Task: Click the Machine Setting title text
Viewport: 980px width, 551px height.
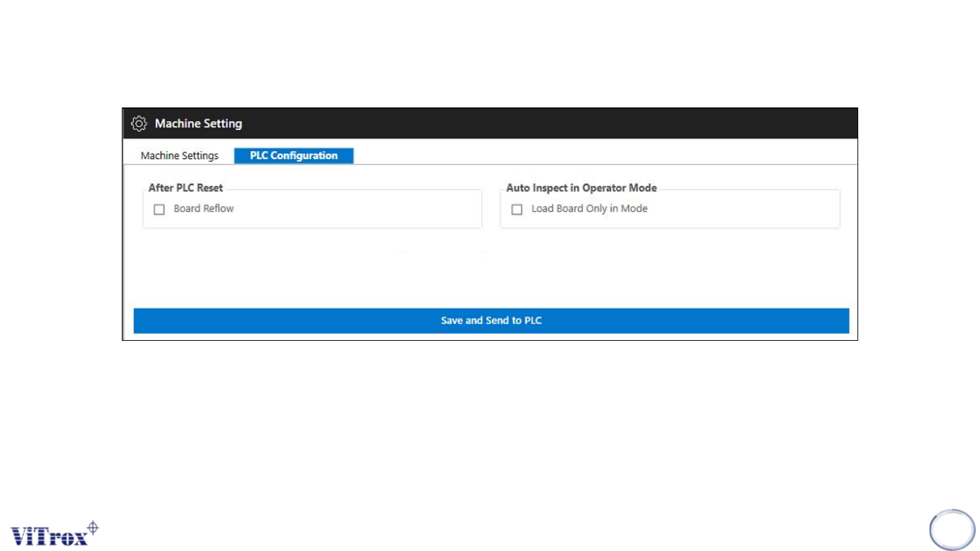Action: (x=199, y=124)
